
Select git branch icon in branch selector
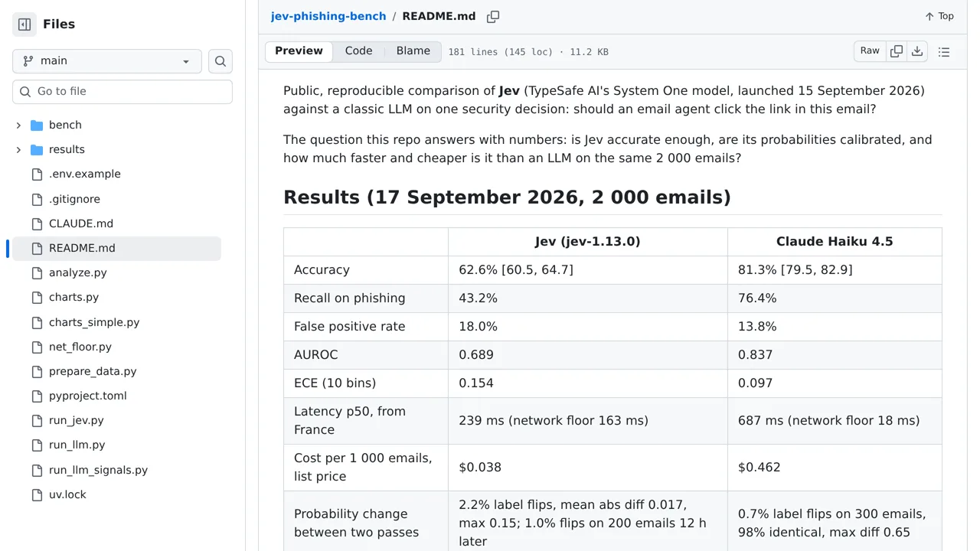[x=28, y=61]
